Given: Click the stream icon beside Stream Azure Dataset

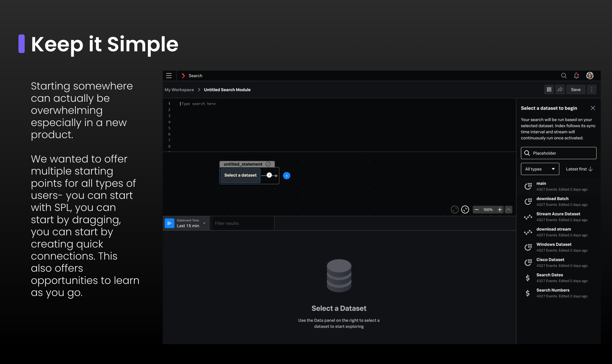Looking at the screenshot, I should pyautogui.click(x=528, y=217).
